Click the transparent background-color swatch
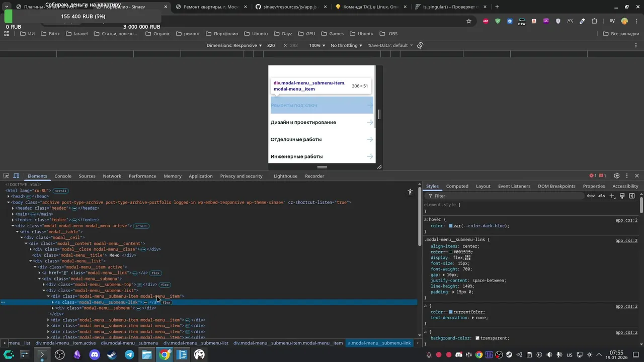This screenshot has height=362, width=644. 477,338
